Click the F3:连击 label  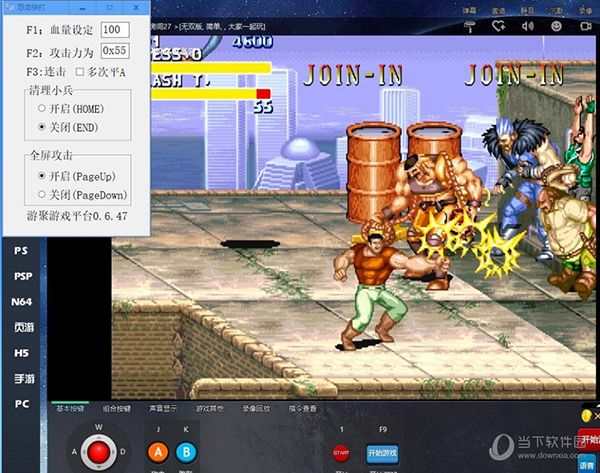point(46,72)
